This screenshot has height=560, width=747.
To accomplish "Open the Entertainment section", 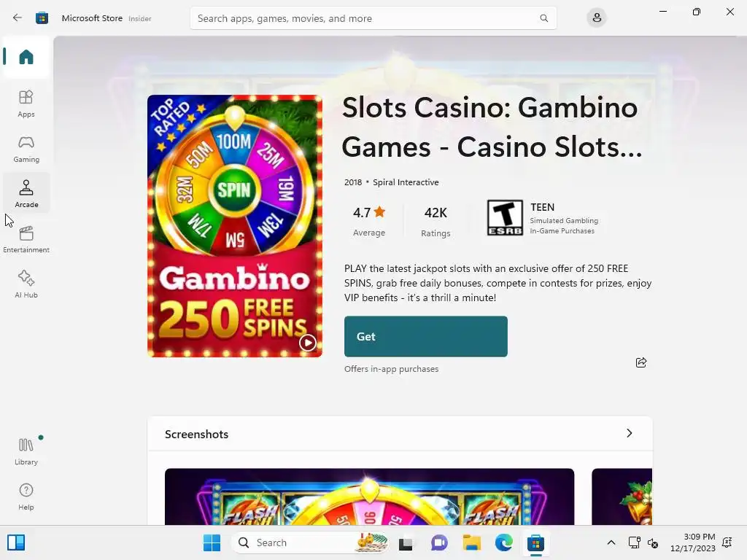I will [26, 239].
